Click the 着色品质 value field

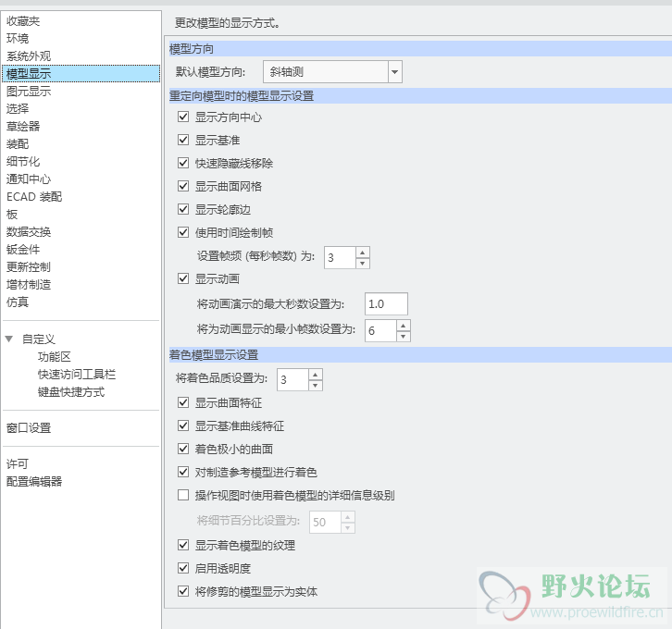click(292, 379)
